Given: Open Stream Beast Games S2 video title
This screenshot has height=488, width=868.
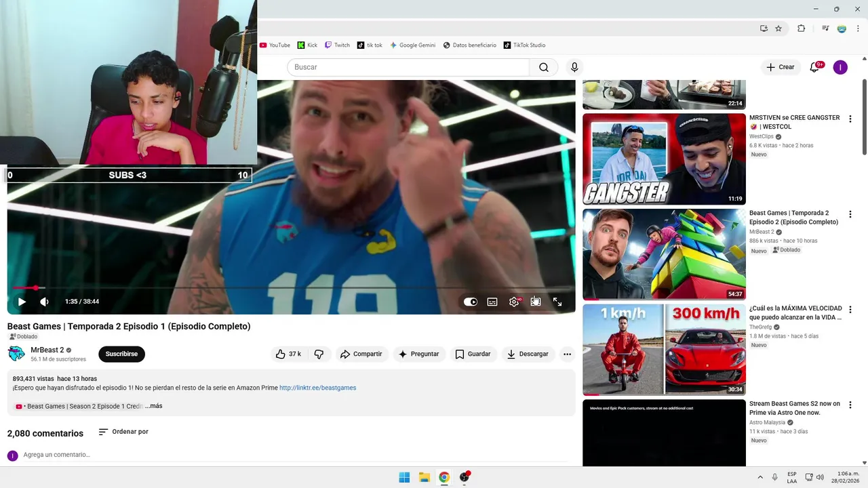Looking at the screenshot, I should point(795,408).
